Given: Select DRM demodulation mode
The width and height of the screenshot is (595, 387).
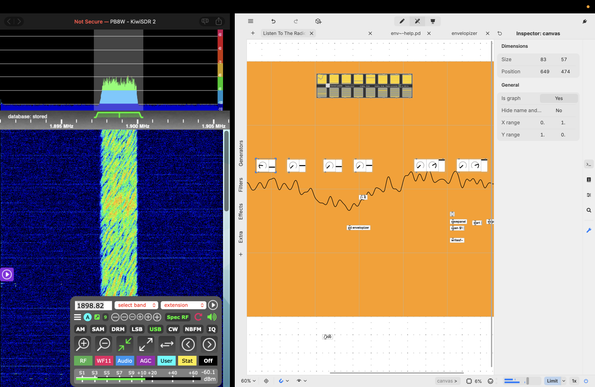Looking at the screenshot, I should point(118,329).
